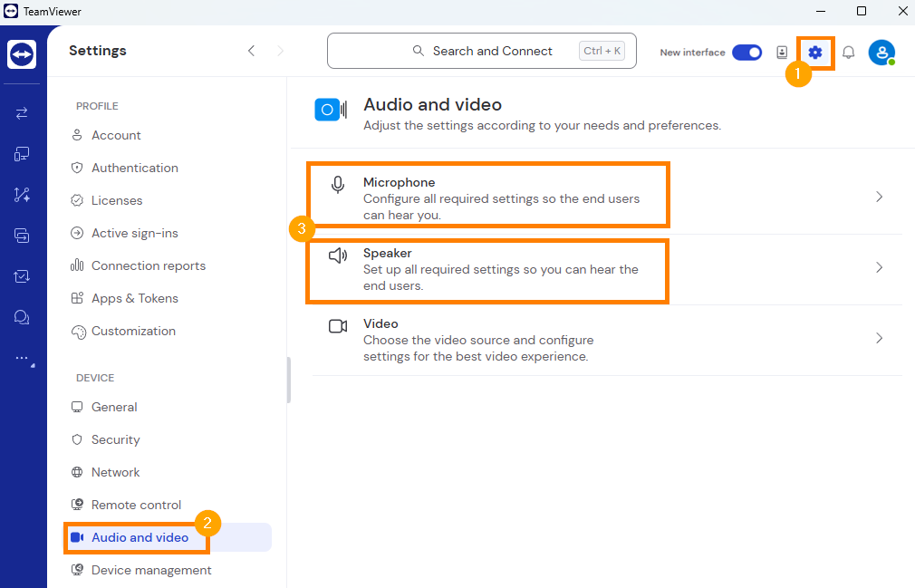Open the monitoring chart icon in sidebar
The image size is (915, 588).
click(22, 276)
